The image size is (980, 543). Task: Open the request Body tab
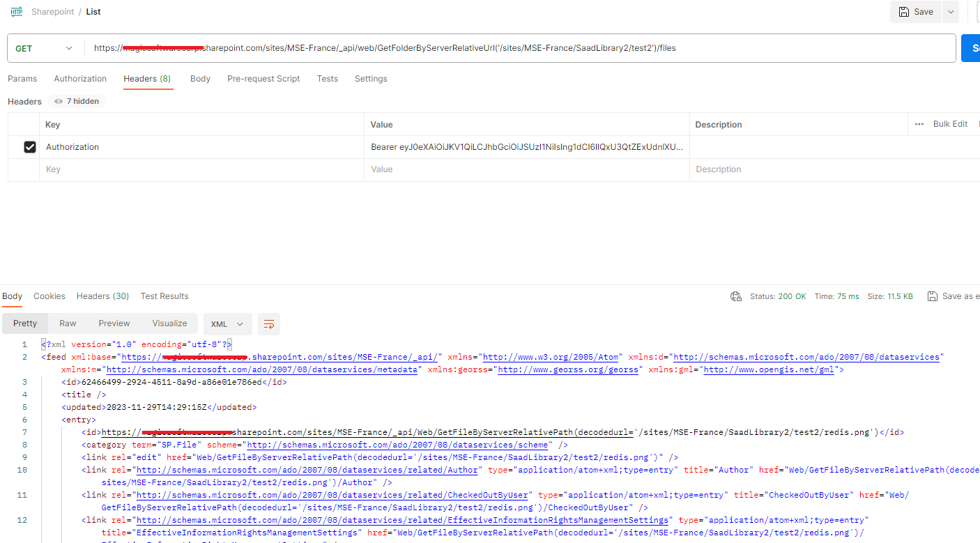click(200, 79)
